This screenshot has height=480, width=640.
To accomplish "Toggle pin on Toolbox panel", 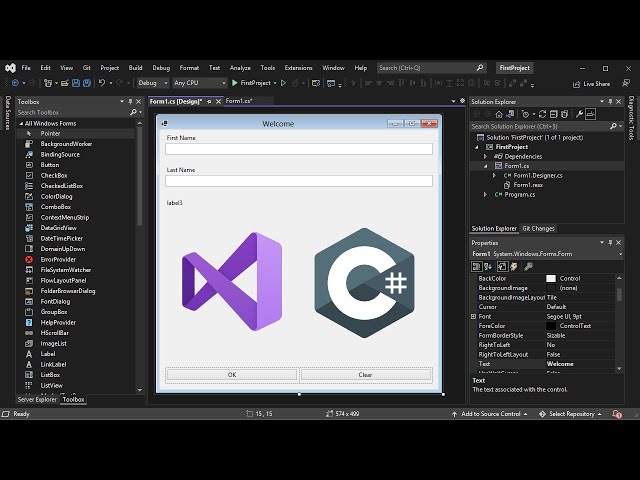I will [x=130, y=102].
